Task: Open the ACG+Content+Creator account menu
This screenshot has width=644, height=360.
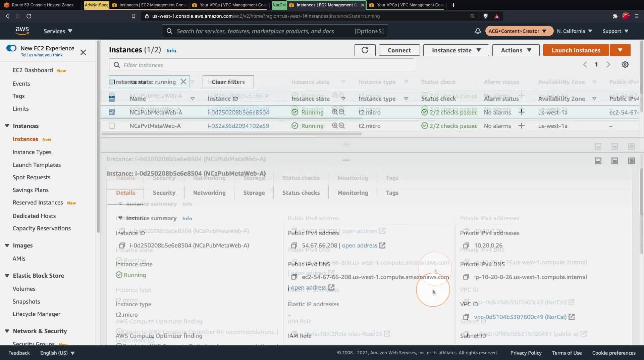Action: coord(519,31)
